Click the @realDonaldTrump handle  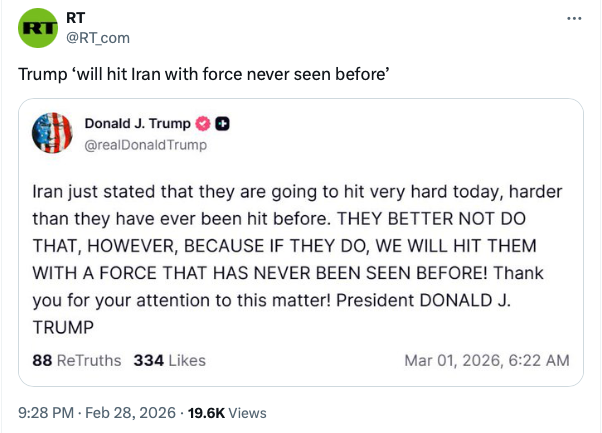[x=145, y=145]
